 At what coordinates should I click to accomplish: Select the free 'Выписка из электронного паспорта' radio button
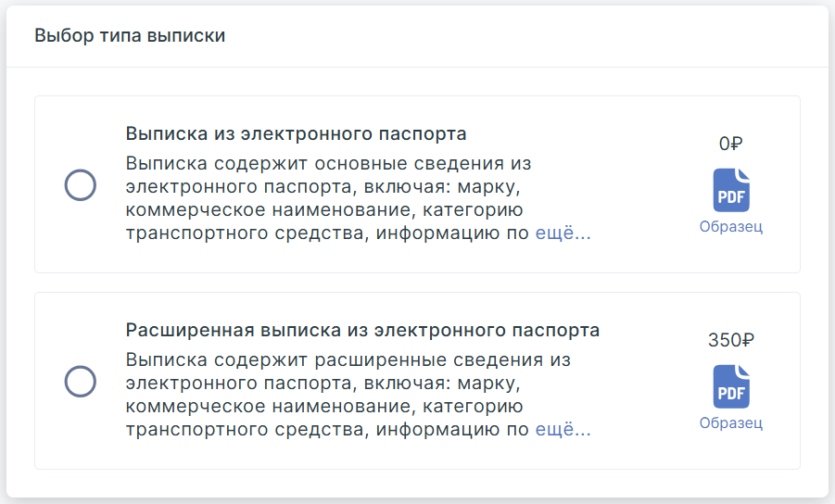click(x=81, y=185)
